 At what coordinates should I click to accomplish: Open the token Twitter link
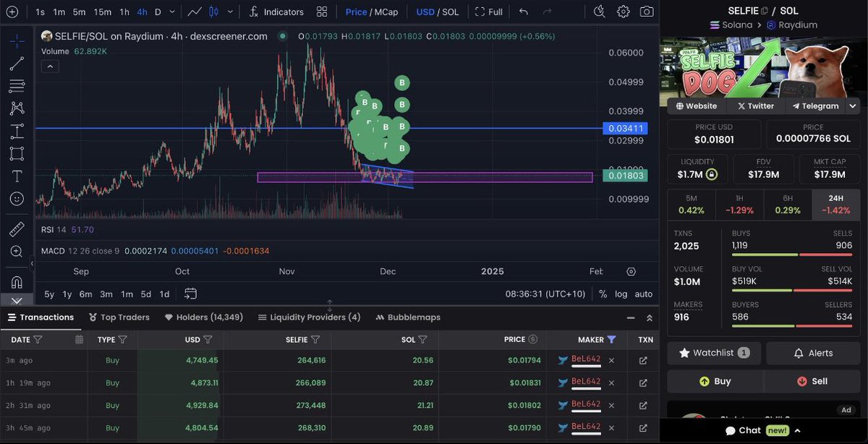tap(755, 106)
